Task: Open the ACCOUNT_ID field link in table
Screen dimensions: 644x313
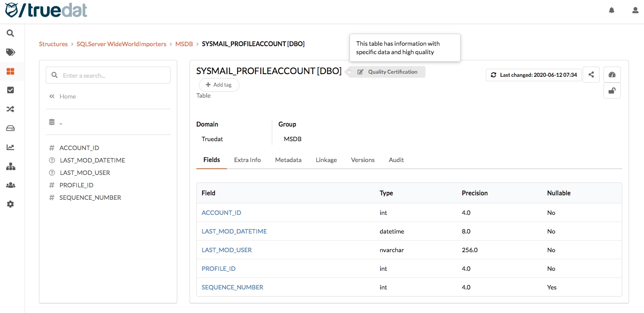Action: coord(221,213)
